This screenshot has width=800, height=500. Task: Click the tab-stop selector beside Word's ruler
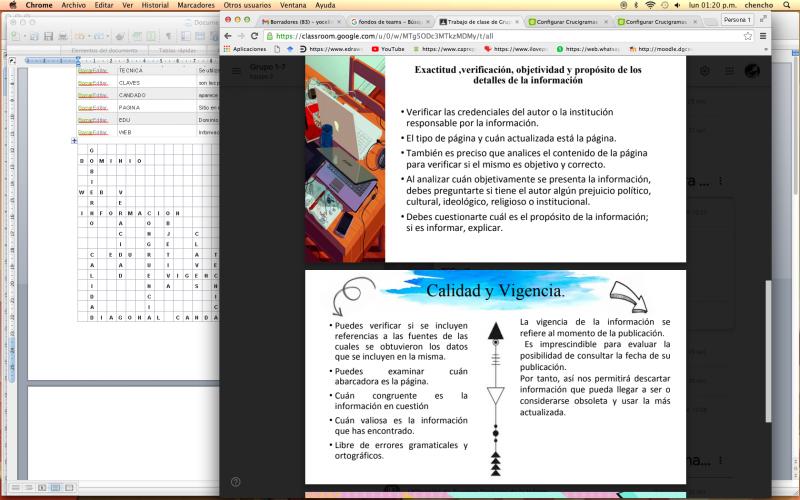12,60
